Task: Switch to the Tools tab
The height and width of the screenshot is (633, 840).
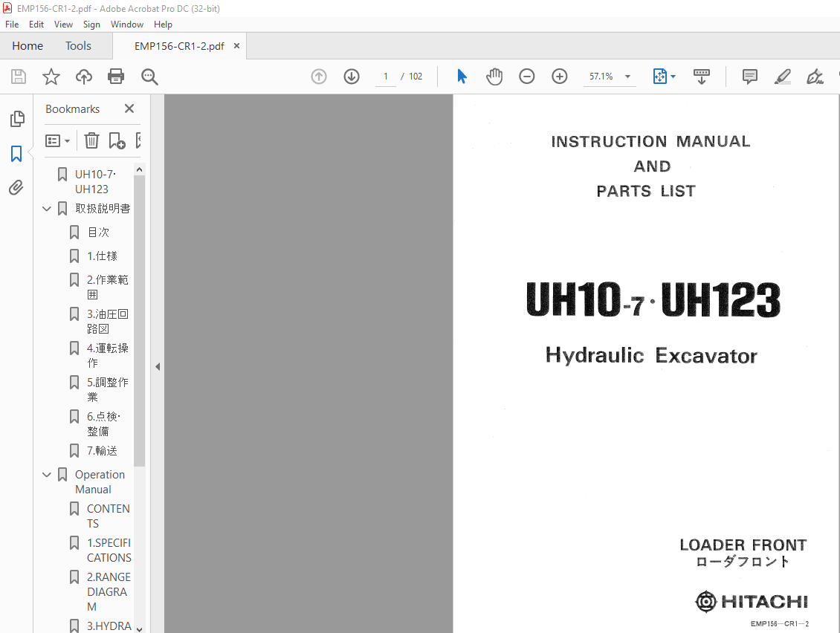Action: click(x=78, y=46)
